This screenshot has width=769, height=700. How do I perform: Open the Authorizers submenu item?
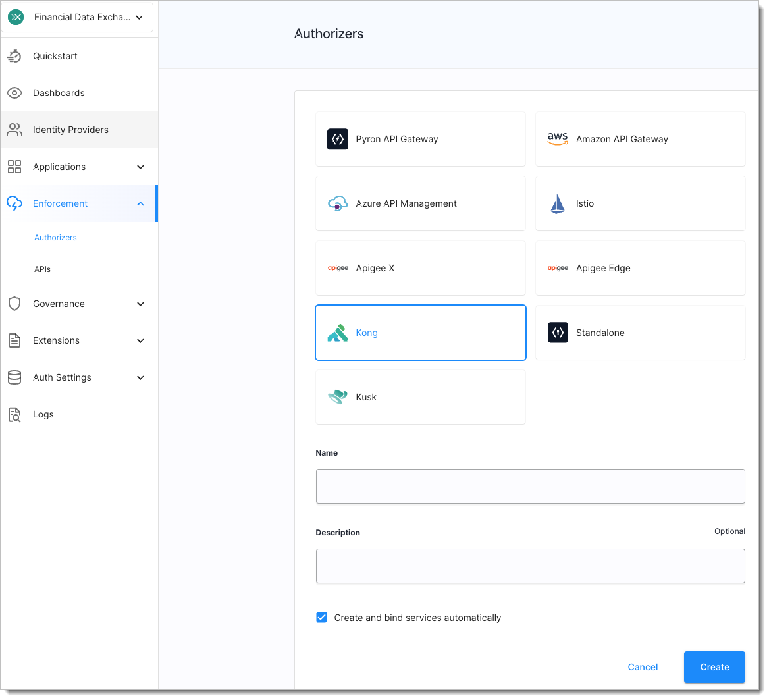[x=55, y=238]
